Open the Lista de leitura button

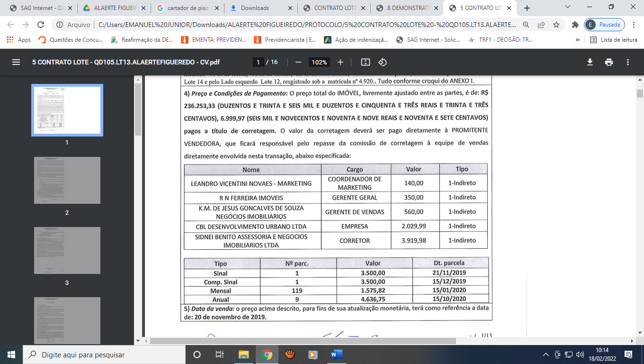click(x=613, y=40)
